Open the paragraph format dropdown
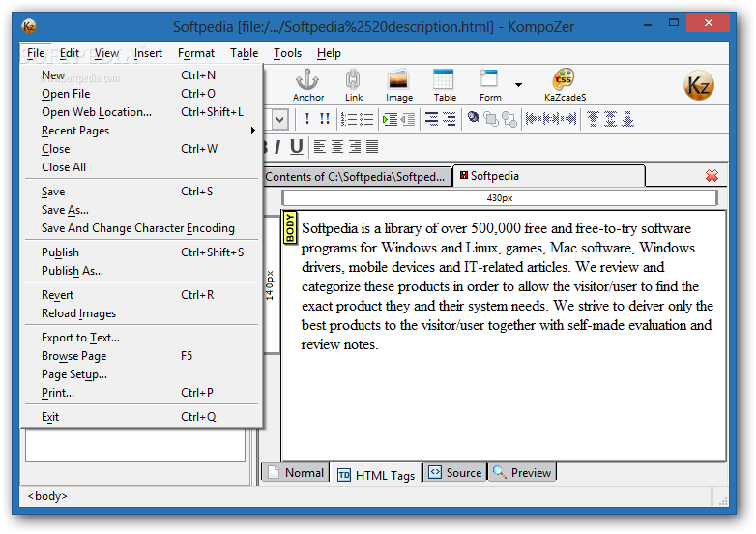The height and width of the screenshot is (534, 756). 280,120
